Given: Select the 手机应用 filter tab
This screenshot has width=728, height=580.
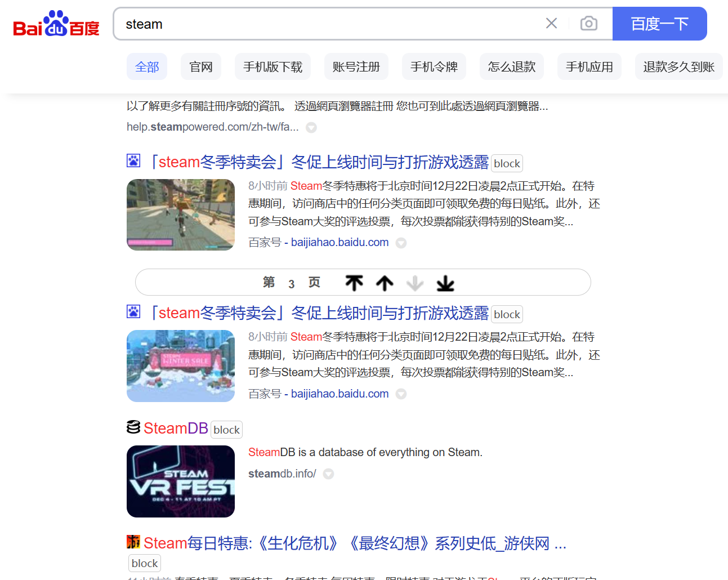Looking at the screenshot, I should (589, 67).
